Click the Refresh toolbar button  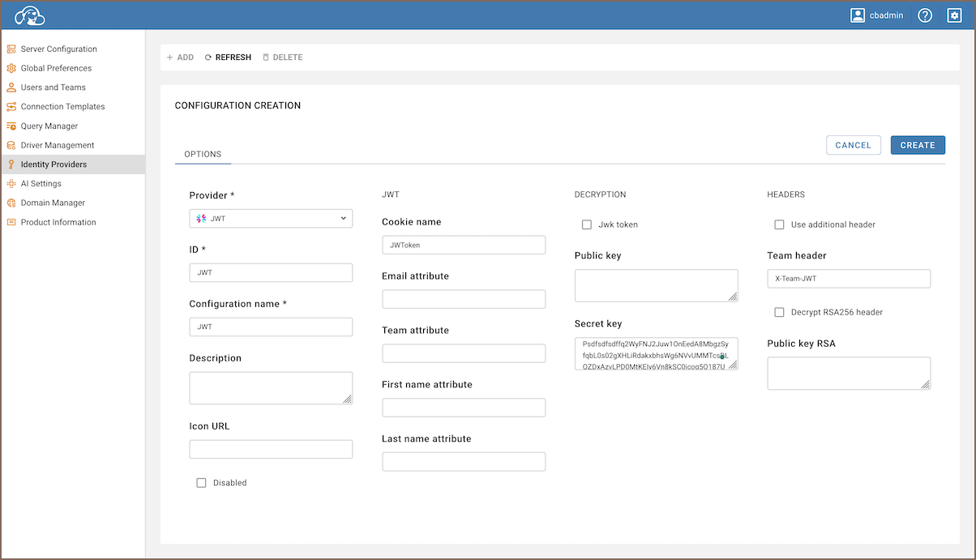coord(228,58)
